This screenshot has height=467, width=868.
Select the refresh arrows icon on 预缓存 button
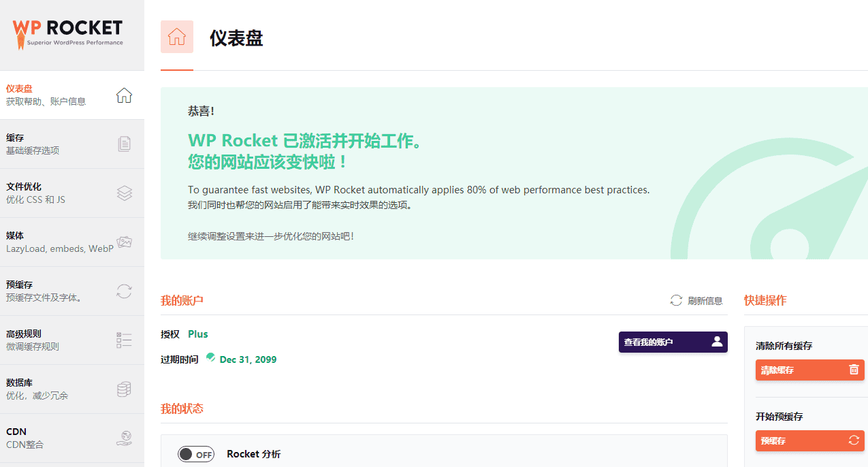click(854, 440)
